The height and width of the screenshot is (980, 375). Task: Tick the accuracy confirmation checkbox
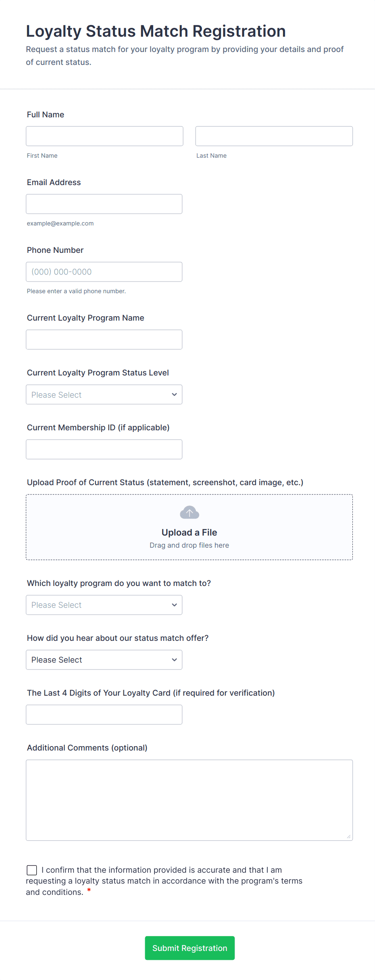point(32,870)
